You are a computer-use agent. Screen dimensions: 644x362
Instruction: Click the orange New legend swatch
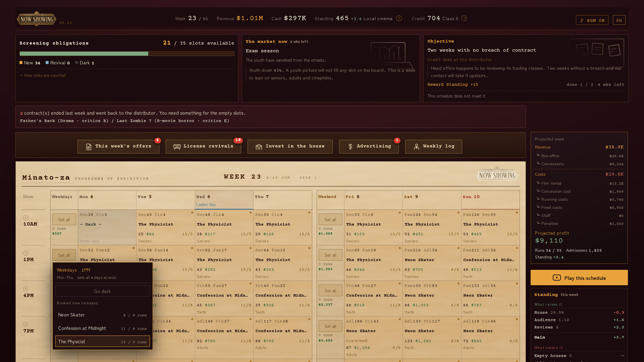[x=21, y=63]
